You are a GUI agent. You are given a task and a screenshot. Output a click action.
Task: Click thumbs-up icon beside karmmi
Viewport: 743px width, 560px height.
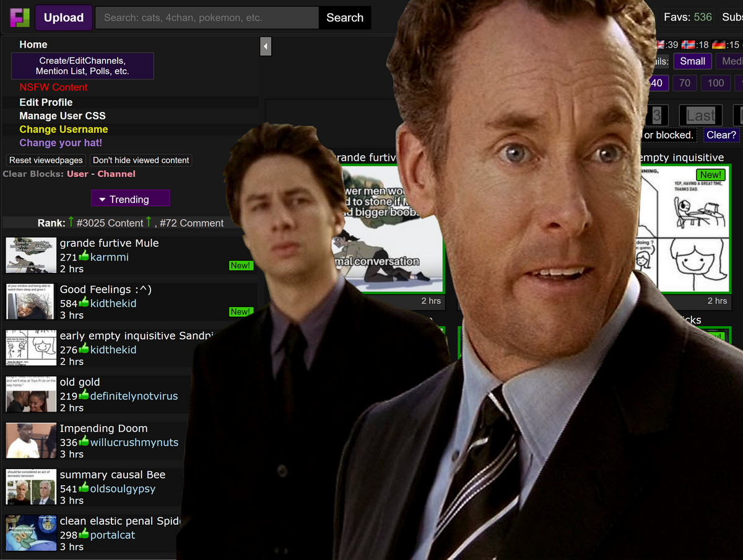[84, 257]
